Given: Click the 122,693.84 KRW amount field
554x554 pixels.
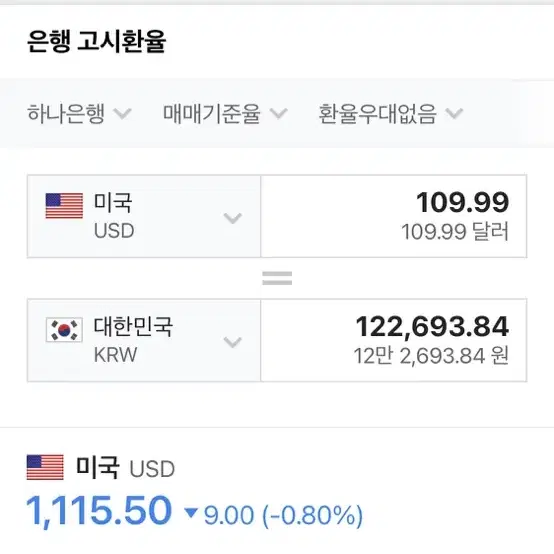Looking at the screenshot, I should coord(394,340).
